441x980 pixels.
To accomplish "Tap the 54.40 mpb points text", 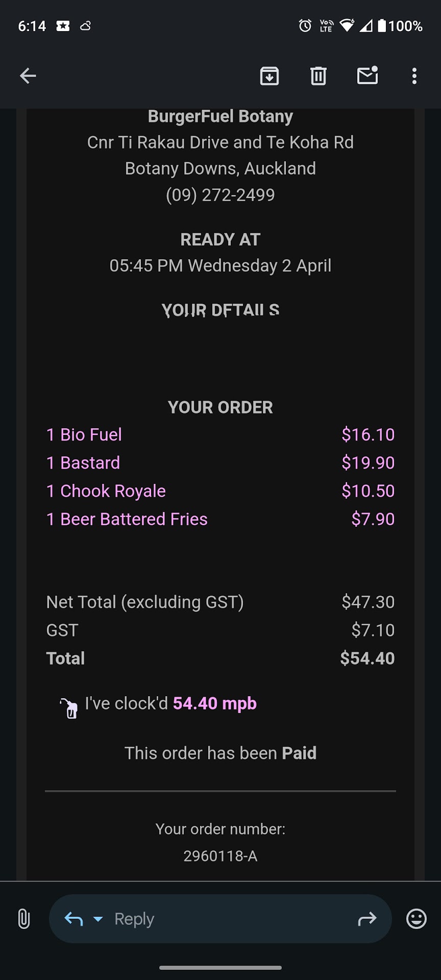I will tap(214, 703).
